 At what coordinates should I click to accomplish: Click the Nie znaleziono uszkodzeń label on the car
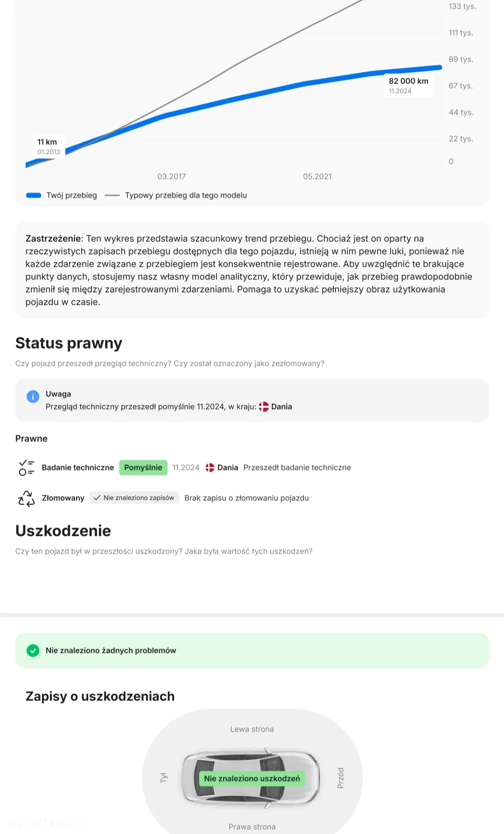(x=252, y=778)
